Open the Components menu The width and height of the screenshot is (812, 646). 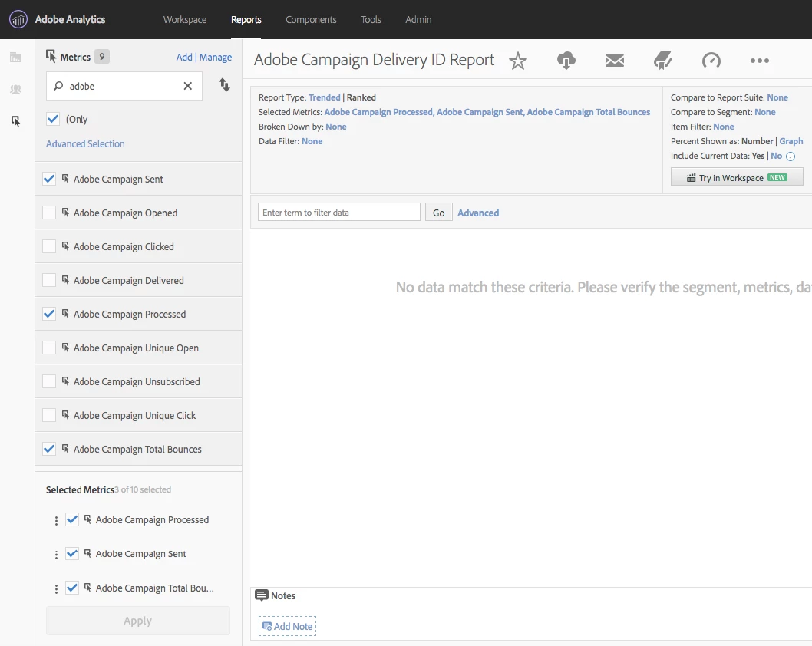coord(311,20)
